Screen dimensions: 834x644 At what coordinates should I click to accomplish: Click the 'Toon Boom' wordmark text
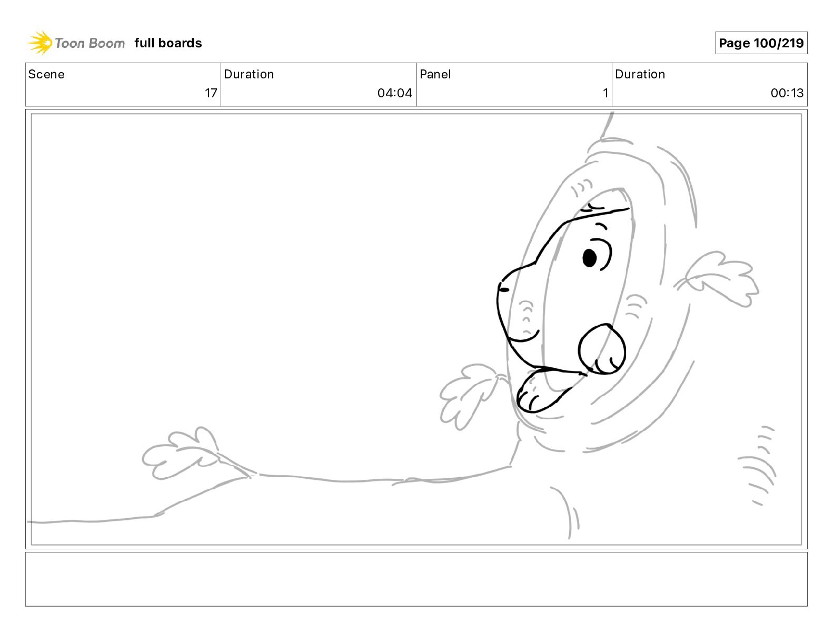click(90, 43)
